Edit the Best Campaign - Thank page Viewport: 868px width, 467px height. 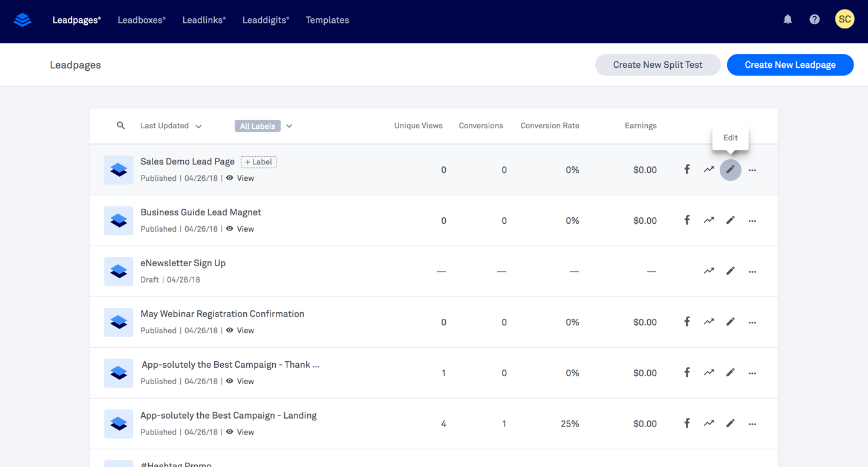pos(731,373)
